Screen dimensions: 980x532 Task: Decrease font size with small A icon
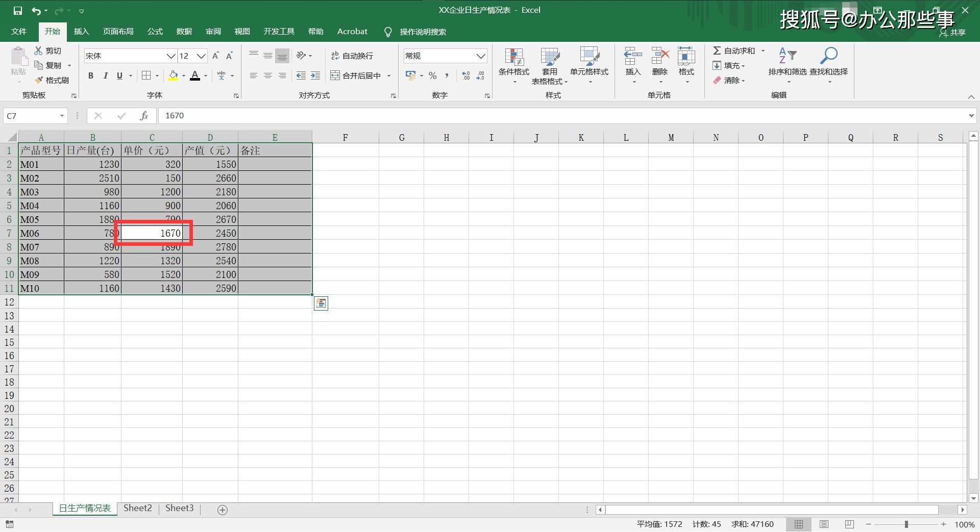point(230,56)
